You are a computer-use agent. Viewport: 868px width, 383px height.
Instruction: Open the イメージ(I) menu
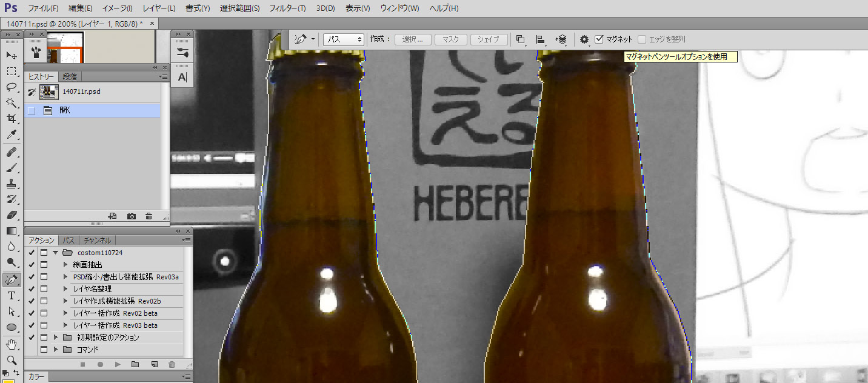117,8
